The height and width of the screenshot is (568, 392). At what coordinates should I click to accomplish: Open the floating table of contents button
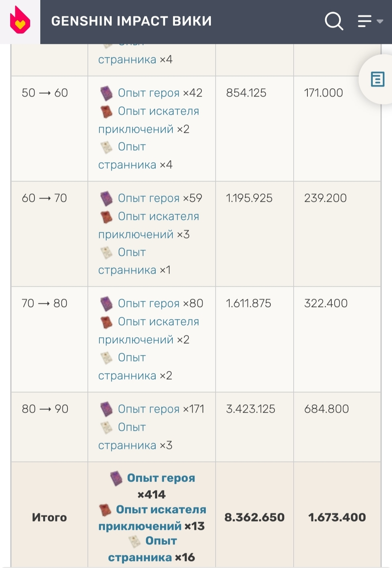(x=377, y=79)
